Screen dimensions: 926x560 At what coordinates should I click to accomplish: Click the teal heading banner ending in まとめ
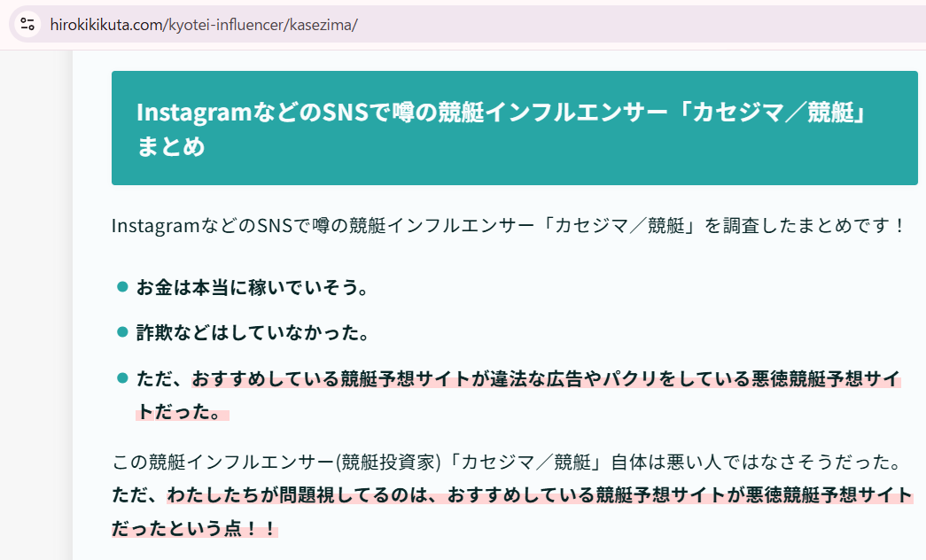coord(514,128)
